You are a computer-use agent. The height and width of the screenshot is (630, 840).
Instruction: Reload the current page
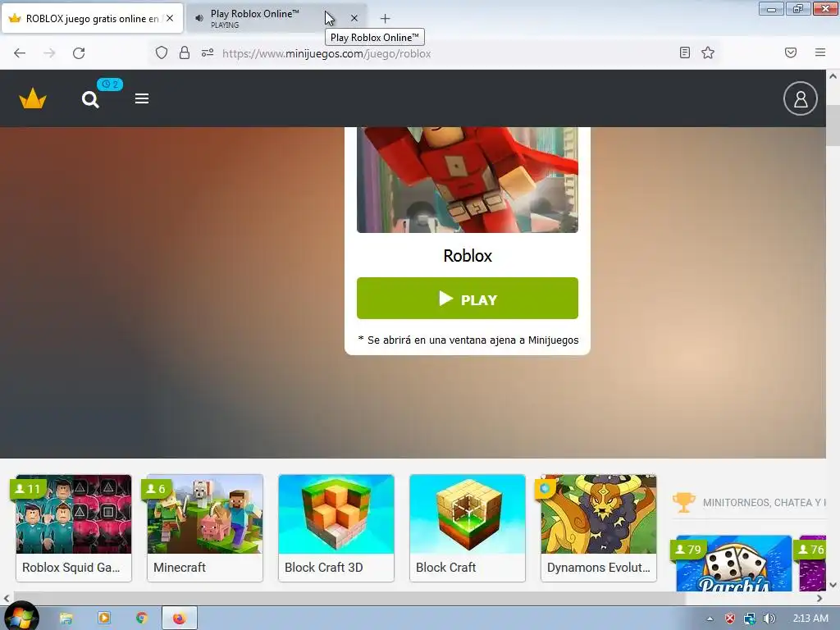click(79, 53)
